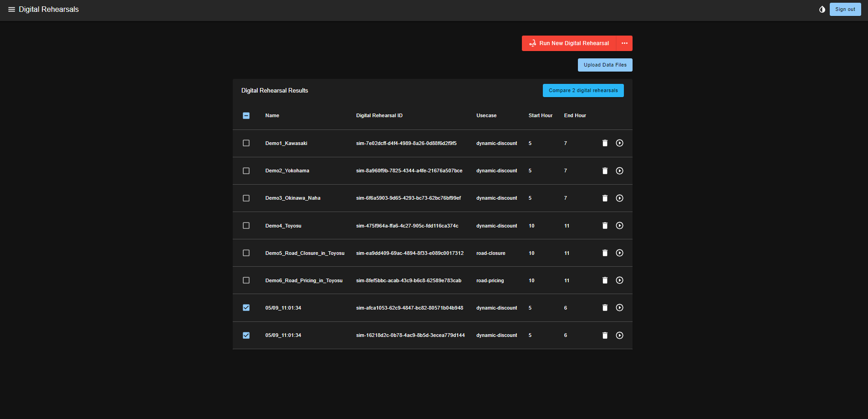
Task: Play Demo6_Road_Pricing_in_Toyosu rehearsal
Action: [x=619, y=280]
